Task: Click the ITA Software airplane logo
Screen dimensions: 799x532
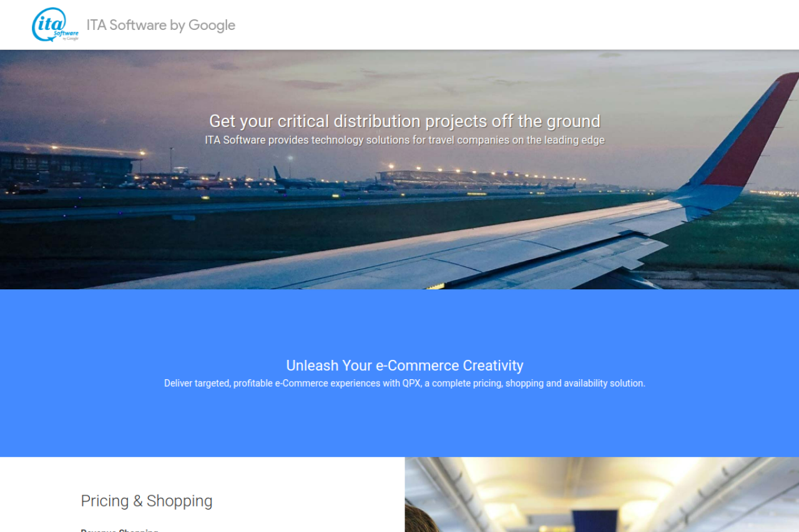Action: [x=56, y=25]
